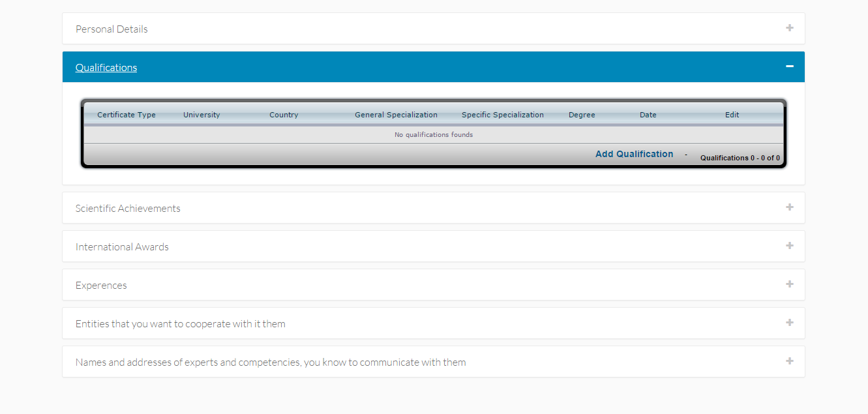Viewport: 868px width, 414px height.
Task: Collapse Qualifications using the minus icon
Action: point(789,67)
